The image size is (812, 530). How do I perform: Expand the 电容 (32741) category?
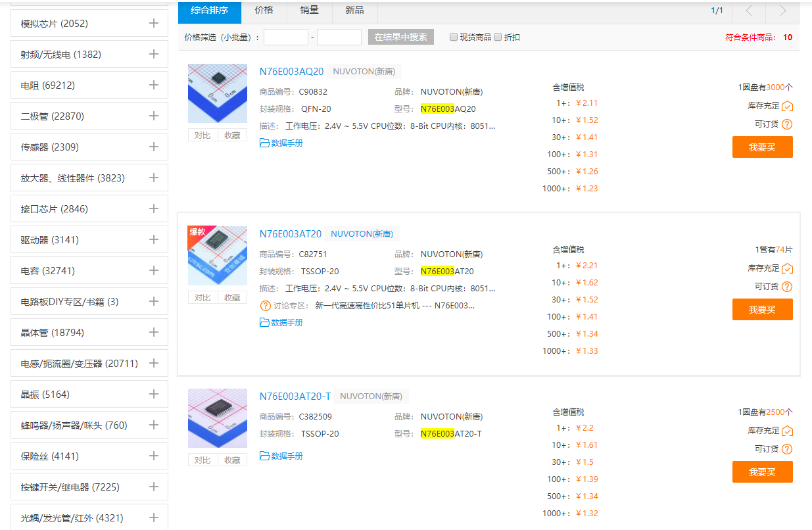coord(154,270)
